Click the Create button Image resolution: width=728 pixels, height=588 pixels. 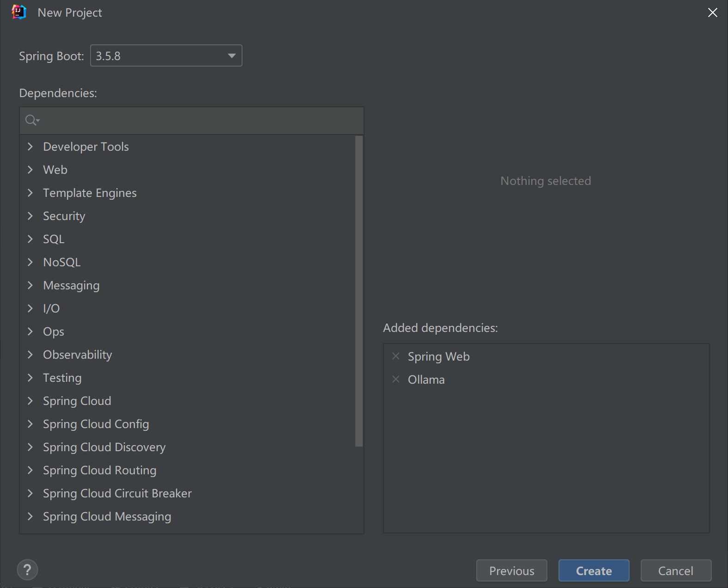(x=594, y=570)
